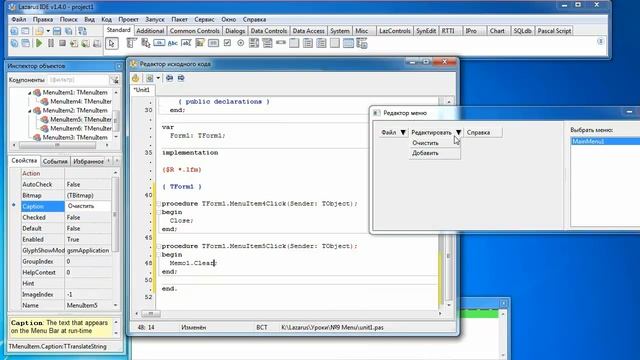The width and height of the screenshot is (640, 360).
Task: Pick the TScrollBar component in palette
Action: (281, 43)
